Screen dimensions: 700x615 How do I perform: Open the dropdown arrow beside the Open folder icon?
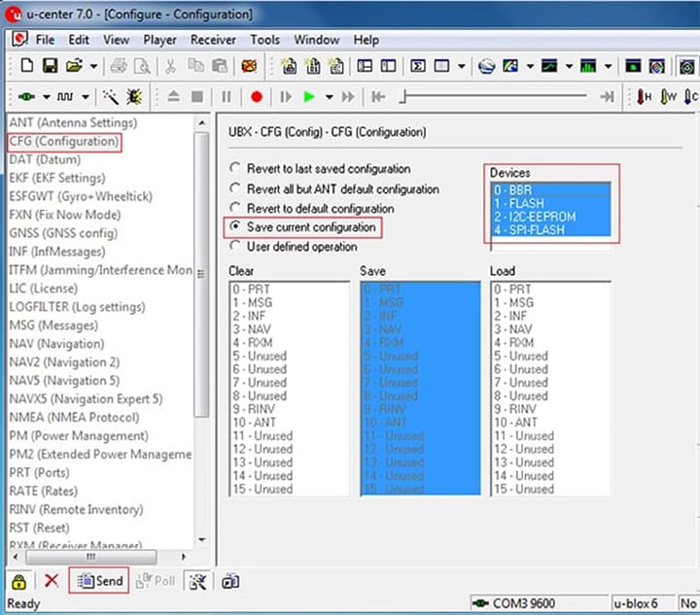pos(93,66)
